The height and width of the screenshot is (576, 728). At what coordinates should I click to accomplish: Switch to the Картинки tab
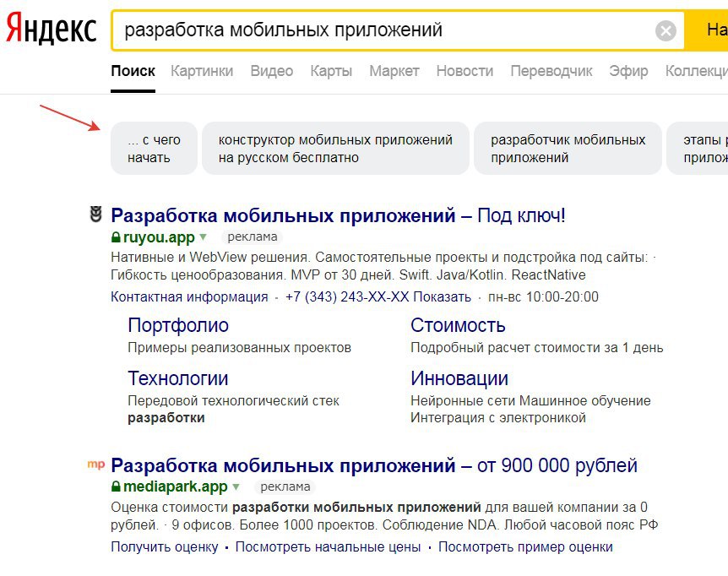202,71
